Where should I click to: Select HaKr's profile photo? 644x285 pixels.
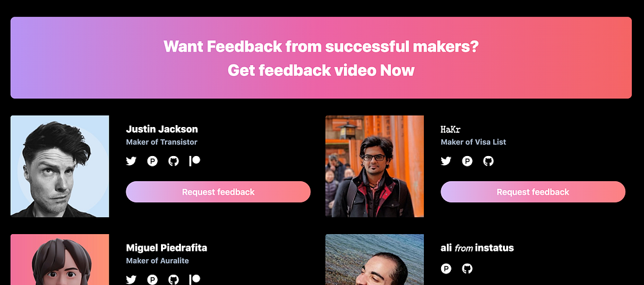(x=375, y=166)
